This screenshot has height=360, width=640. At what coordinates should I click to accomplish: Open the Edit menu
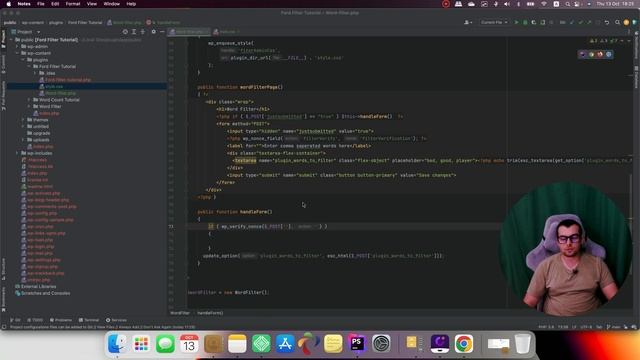[55, 4]
